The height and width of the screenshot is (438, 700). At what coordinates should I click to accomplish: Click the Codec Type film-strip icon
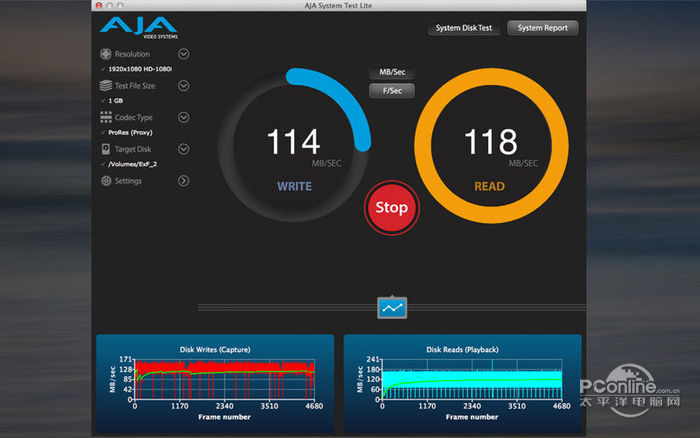tap(106, 117)
